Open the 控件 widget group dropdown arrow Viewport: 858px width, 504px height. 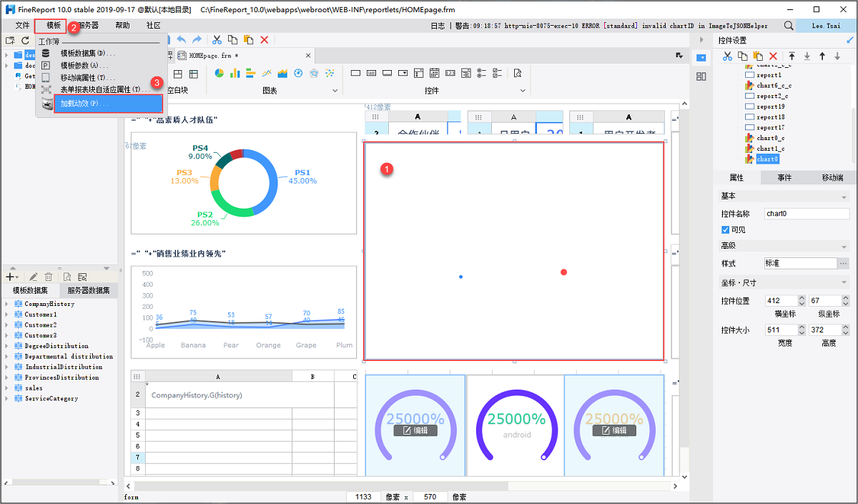(x=522, y=91)
